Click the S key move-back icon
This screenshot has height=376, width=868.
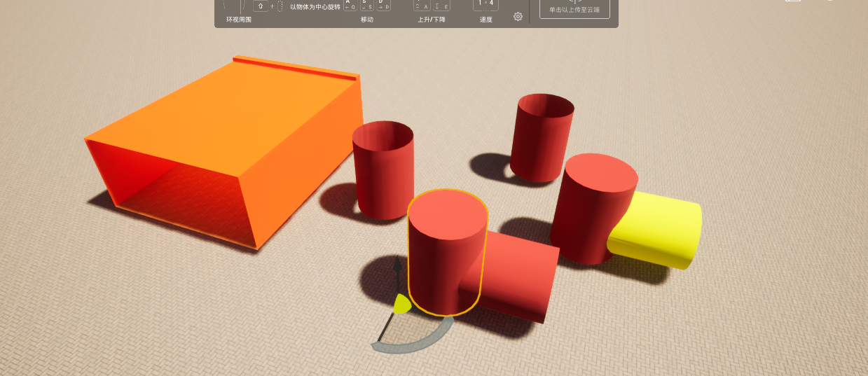pyautogui.click(x=367, y=5)
